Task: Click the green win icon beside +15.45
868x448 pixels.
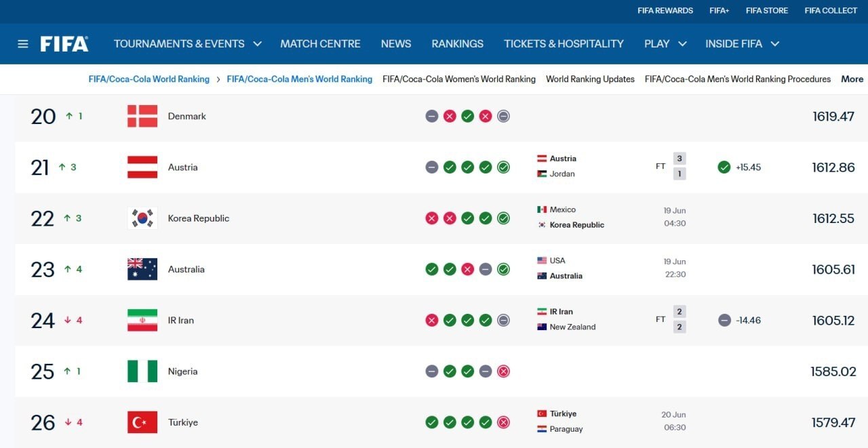Action: (724, 167)
